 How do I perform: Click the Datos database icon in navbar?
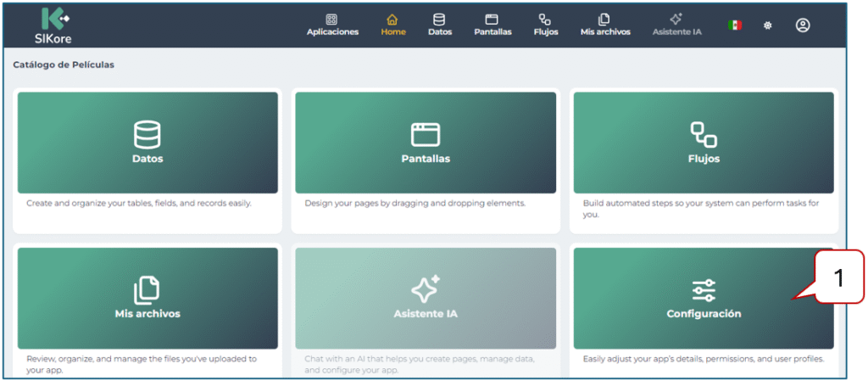pyautogui.click(x=439, y=20)
